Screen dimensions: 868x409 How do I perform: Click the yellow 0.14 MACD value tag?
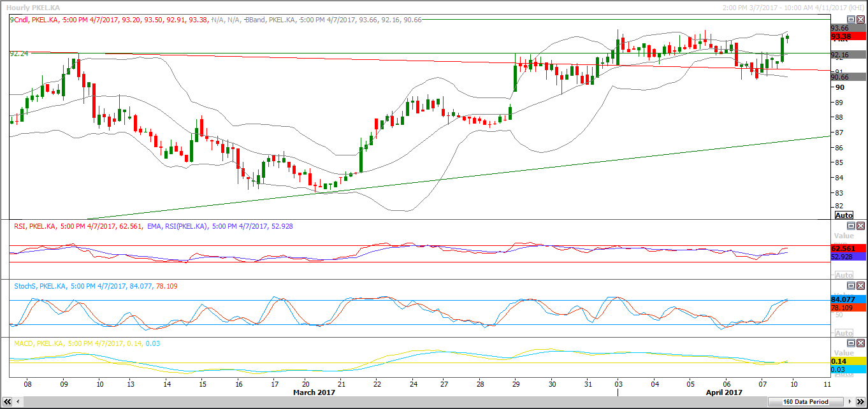(x=848, y=361)
